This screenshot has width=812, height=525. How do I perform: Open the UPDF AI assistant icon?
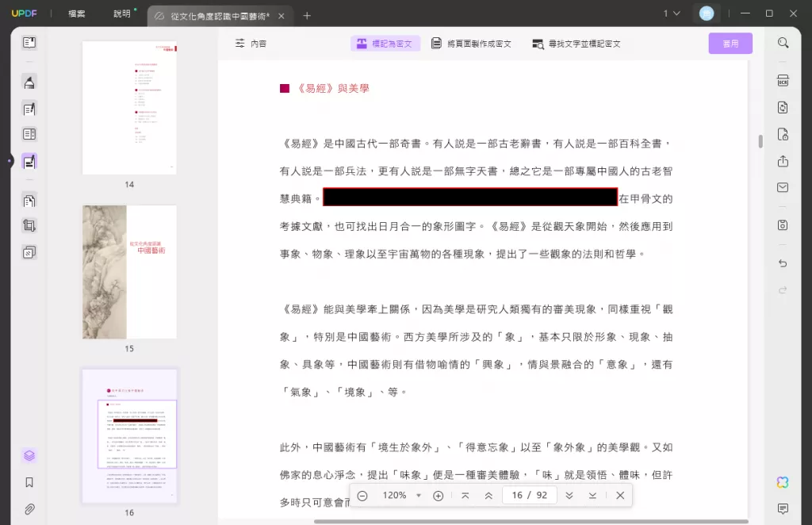[783, 482]
